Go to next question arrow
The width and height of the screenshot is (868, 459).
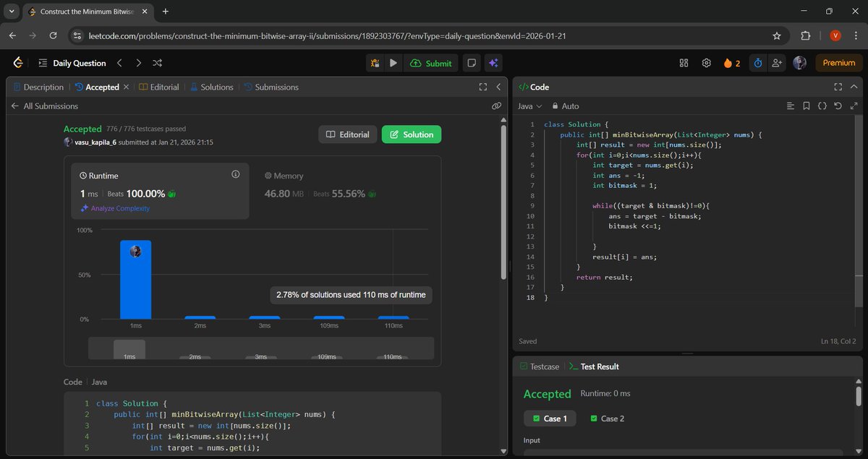(x=138, y=63)
